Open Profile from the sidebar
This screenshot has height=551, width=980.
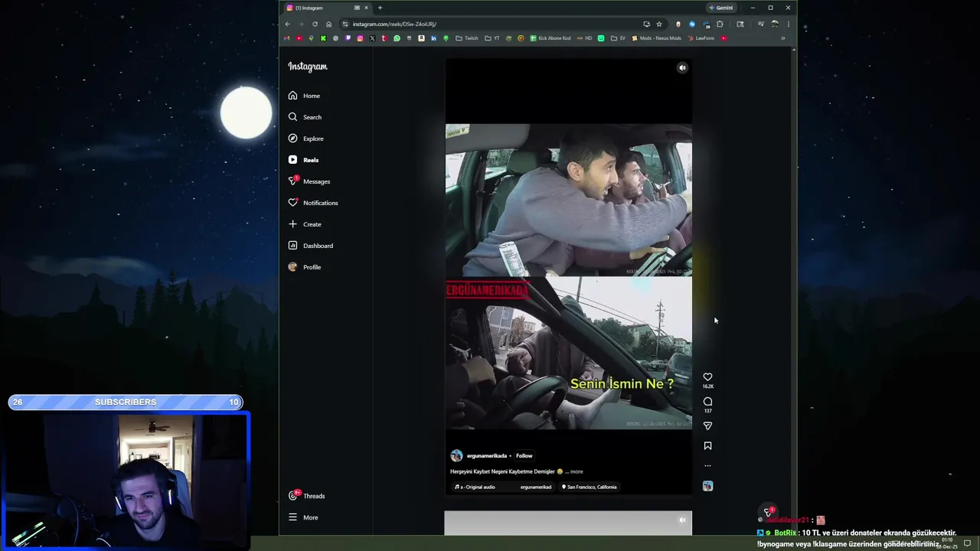[305, 267]
